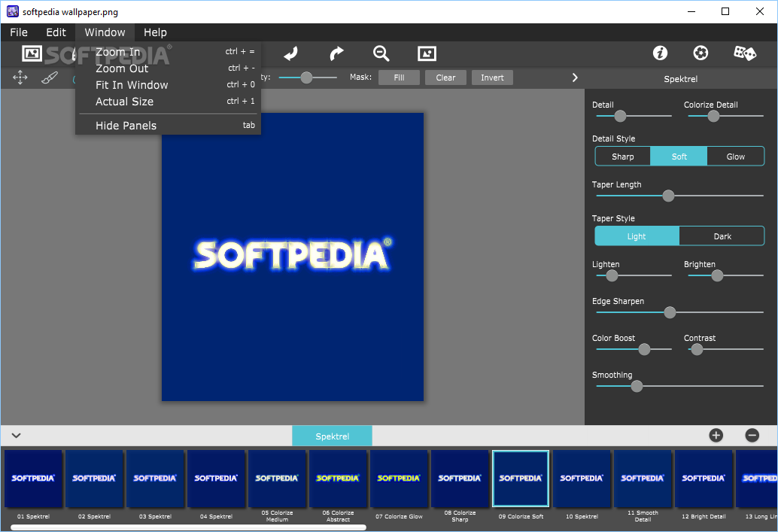Click the undo arrow icon

(x=290, y=53)
